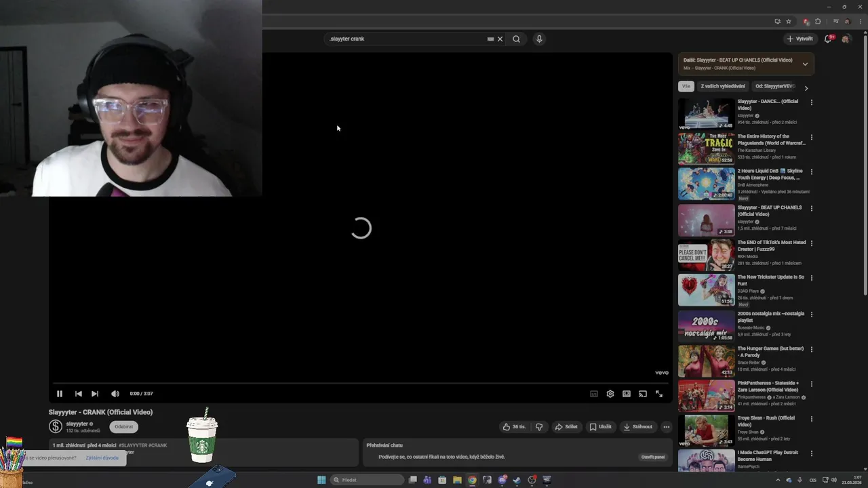Open options menu for Slayyyter - DANCE... video
Viewport: 868px width, 488px height.
point(812,103)
